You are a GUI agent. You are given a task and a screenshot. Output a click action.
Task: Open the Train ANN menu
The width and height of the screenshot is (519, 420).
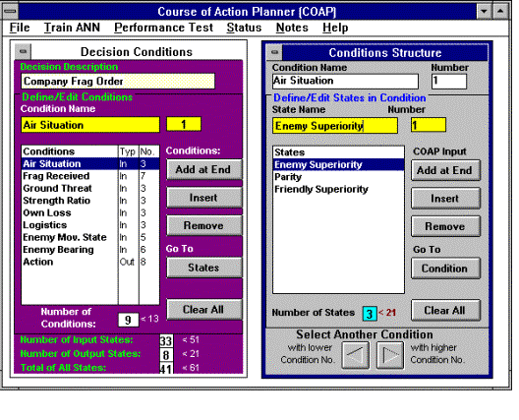[72, 28]
